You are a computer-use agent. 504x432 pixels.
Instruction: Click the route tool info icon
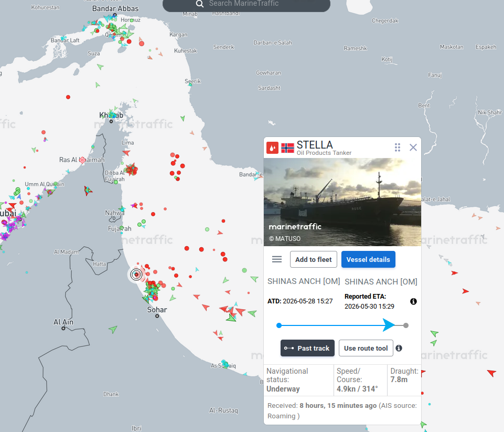399,348
